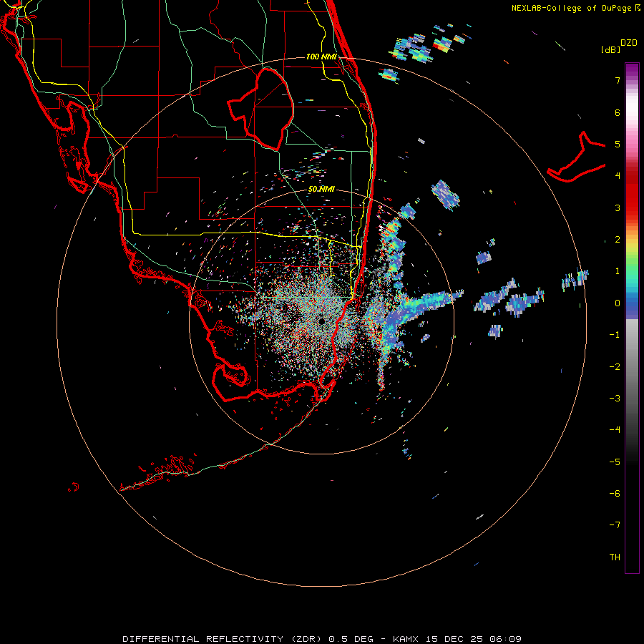This screenshot has height=644, width=644.
Task: Click the 4 value on color scale
Action: point(618,176)
